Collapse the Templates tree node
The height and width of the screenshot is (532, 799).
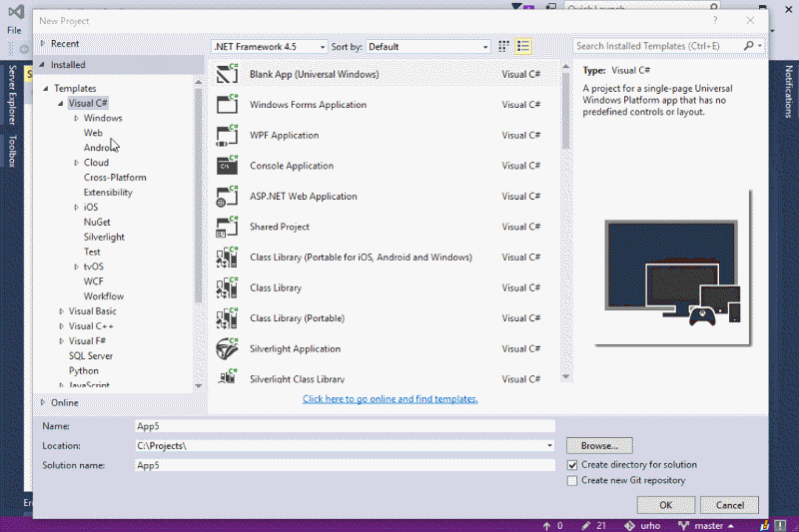46,88
